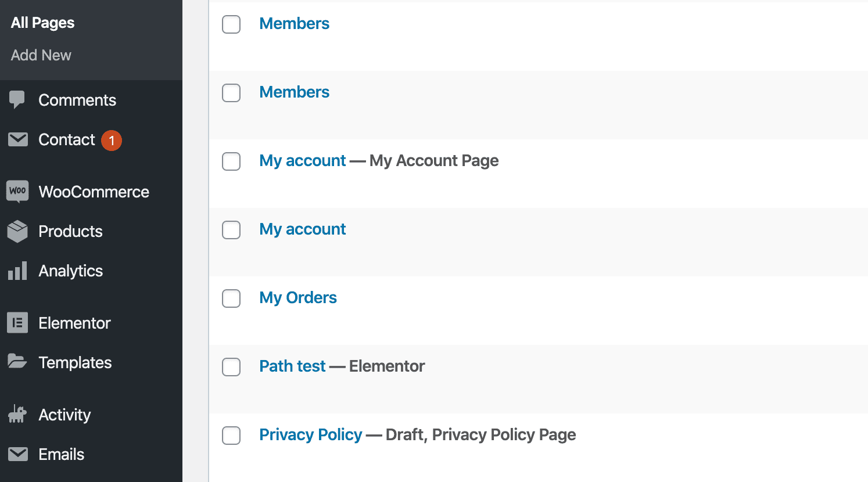Click the Contact envelope icon
This screenshot has height=482, width=868.
point(18,139)
